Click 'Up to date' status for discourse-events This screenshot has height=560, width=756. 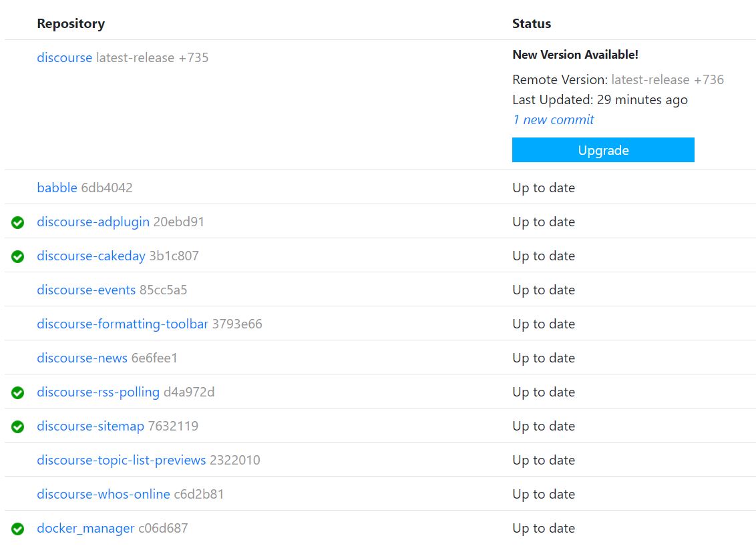(544, 290)
